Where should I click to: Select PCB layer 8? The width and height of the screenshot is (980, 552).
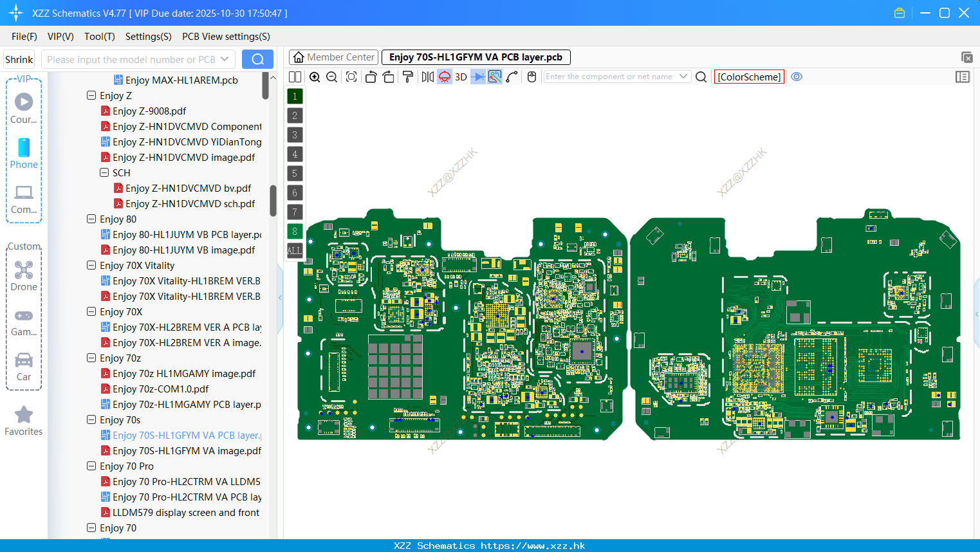(x=295, y=232)
